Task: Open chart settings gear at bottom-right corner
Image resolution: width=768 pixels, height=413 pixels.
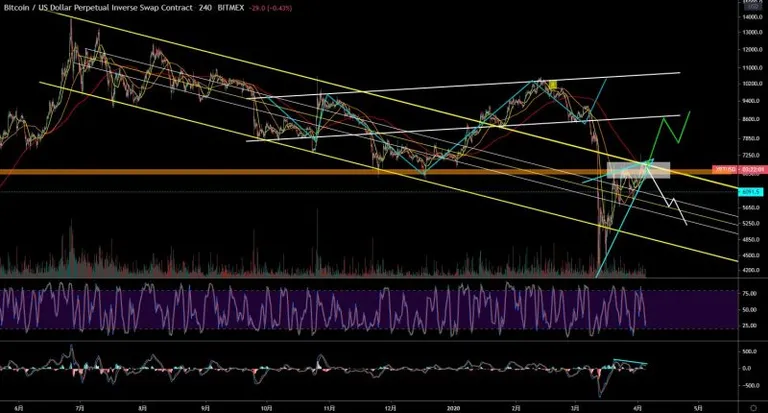Action: coord(753,408)
